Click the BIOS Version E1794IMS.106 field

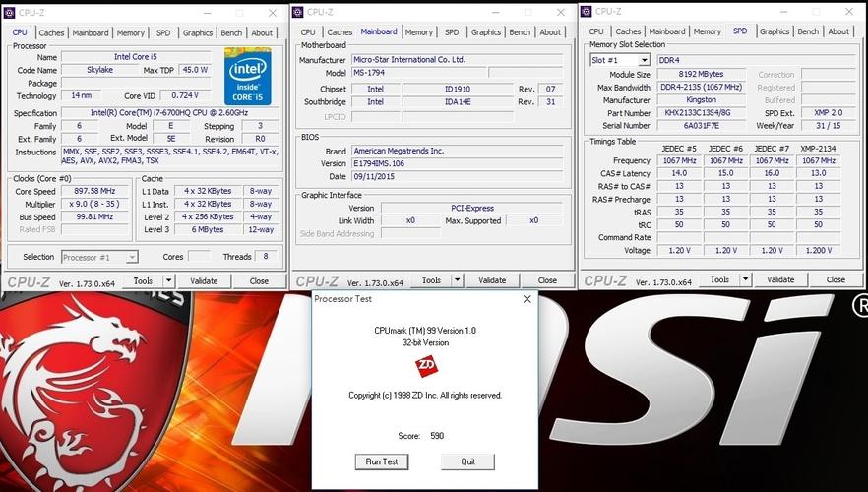coord(458,163)
